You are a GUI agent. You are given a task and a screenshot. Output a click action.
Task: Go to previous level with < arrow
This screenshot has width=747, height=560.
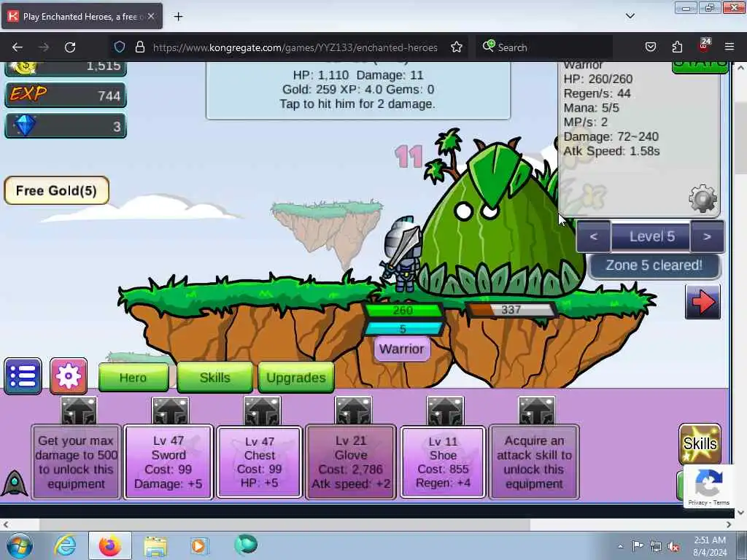(x=593, y=236)
